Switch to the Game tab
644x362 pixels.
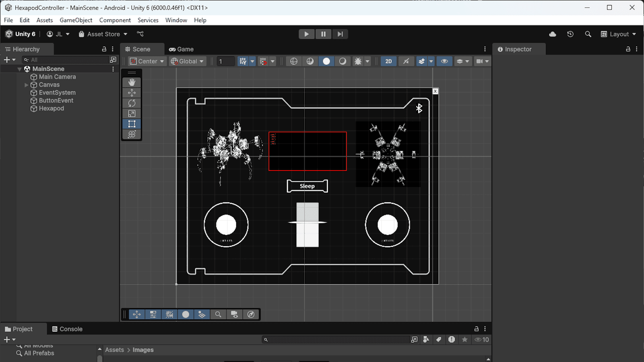coord(182,49)
